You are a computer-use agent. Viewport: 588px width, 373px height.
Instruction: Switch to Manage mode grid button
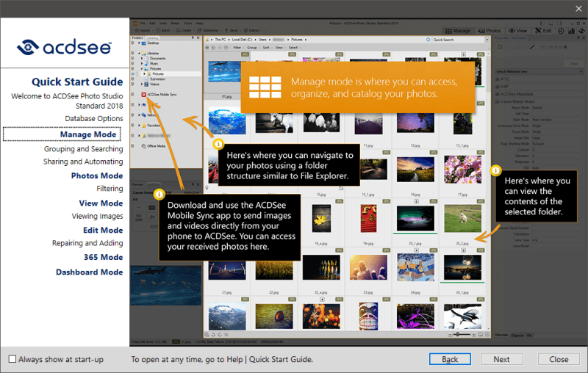[457, 31]
